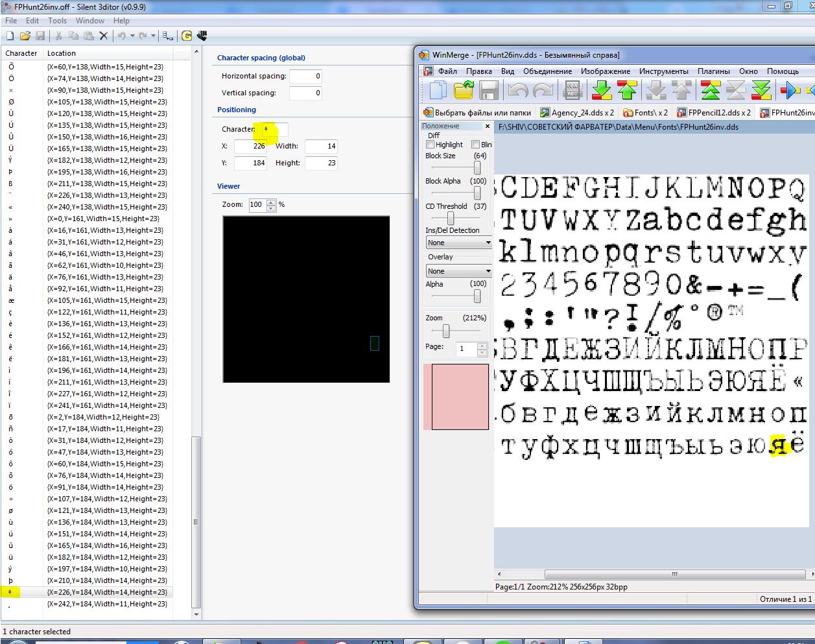Screen dimensions: 815x644
Task: Click WinMerge Save floppy icon
Action: (x=489, y=91)
